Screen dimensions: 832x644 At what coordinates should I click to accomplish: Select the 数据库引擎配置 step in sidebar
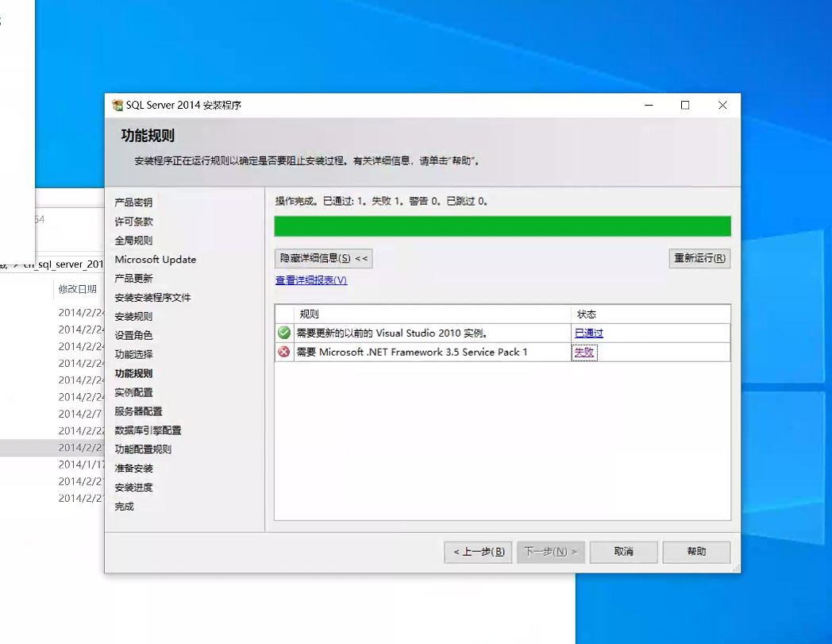coord(148,430)
